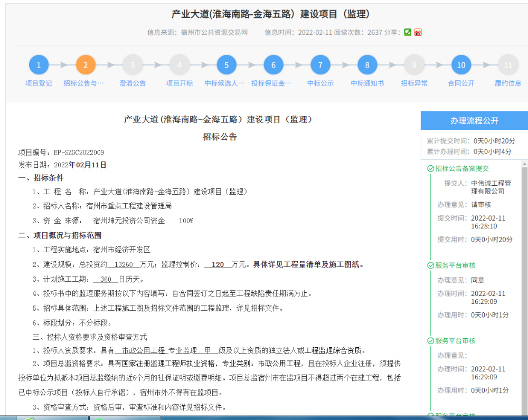Click the 一、招标条件 section heading
The width and height of the screenshot is (528, 420).
(41, 178)
